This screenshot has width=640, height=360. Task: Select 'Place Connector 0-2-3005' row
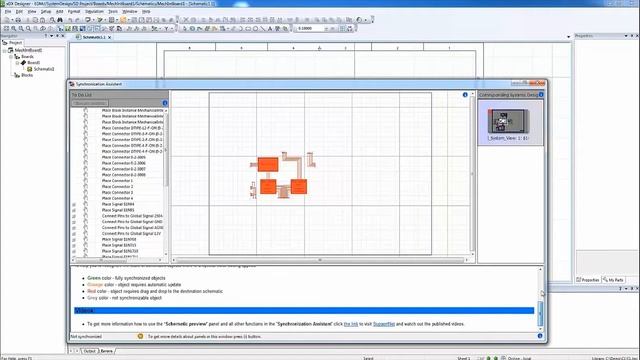coord(123,157)
